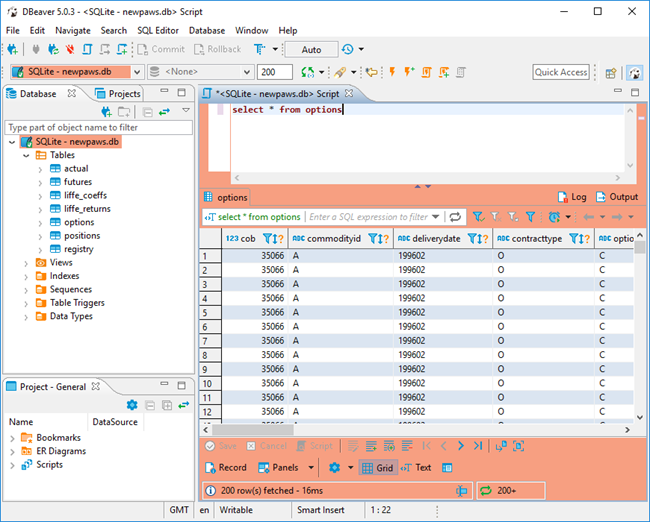
Task: Expand the Bookmarks project node
Action: coord(12,438)
